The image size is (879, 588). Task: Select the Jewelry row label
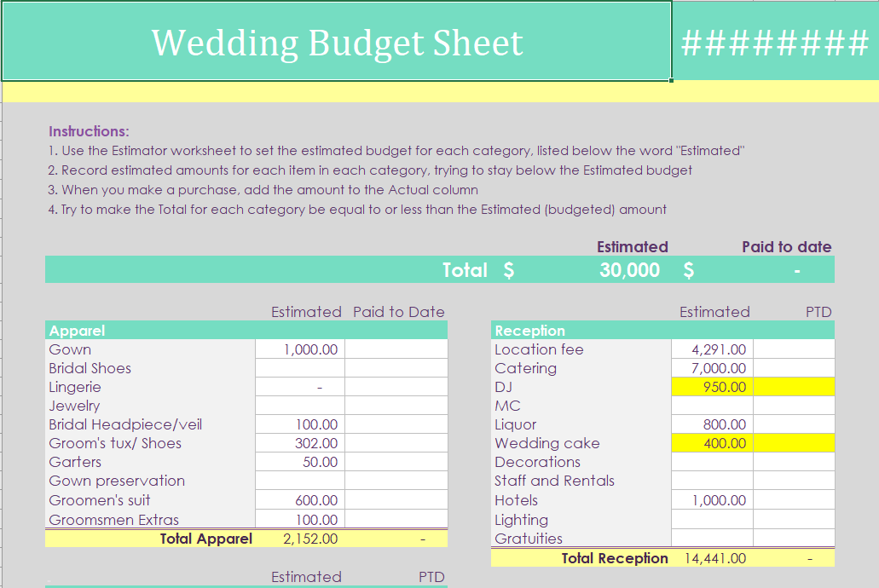[74, 406]
